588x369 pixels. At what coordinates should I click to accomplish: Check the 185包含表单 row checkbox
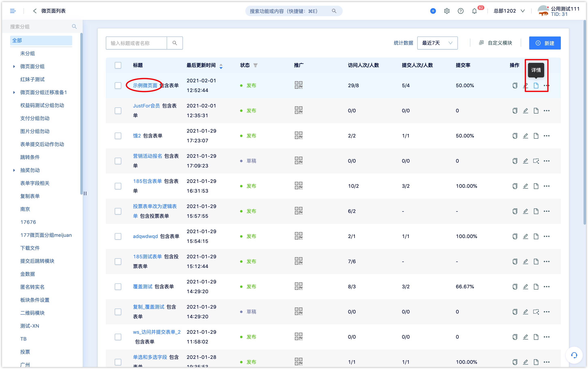point(118,186)
